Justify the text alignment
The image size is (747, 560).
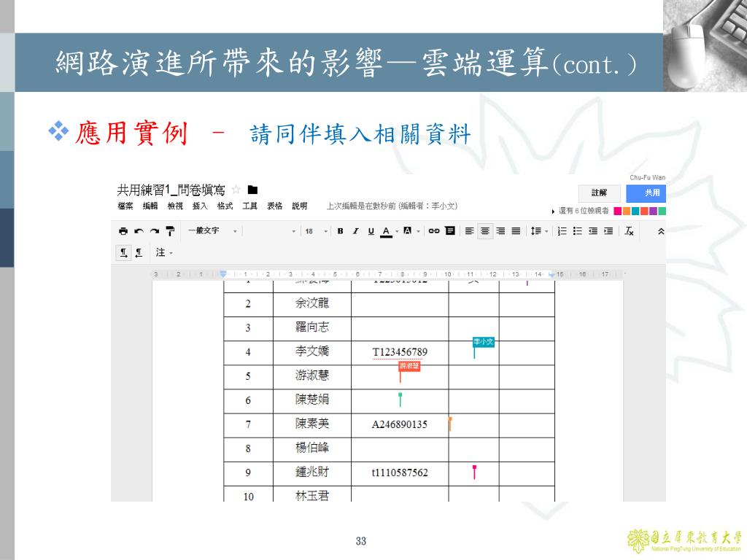coord(516,231)
